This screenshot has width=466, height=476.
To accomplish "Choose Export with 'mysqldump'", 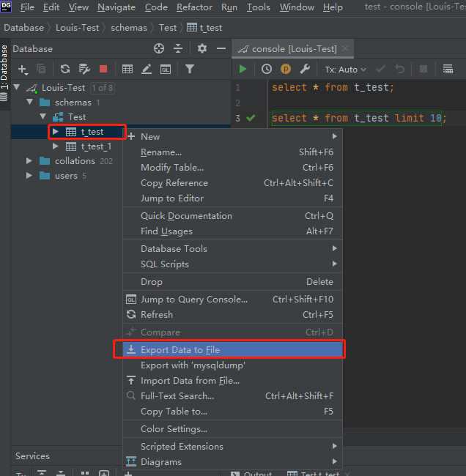I will (x=232, y=365).
